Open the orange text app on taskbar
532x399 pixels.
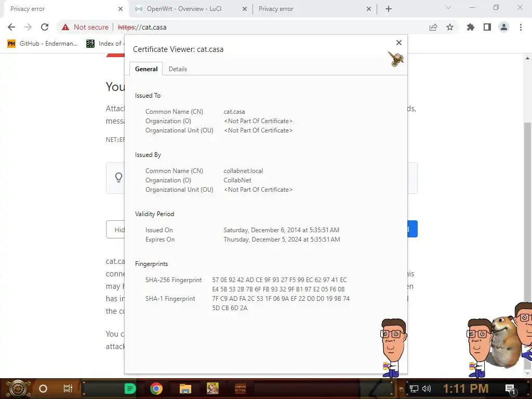[240, 389]
